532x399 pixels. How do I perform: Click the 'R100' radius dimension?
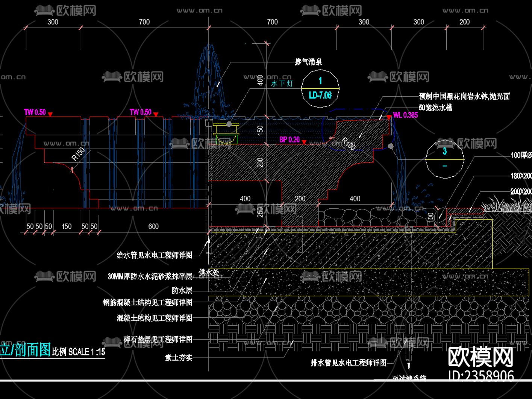coord(349,144)
